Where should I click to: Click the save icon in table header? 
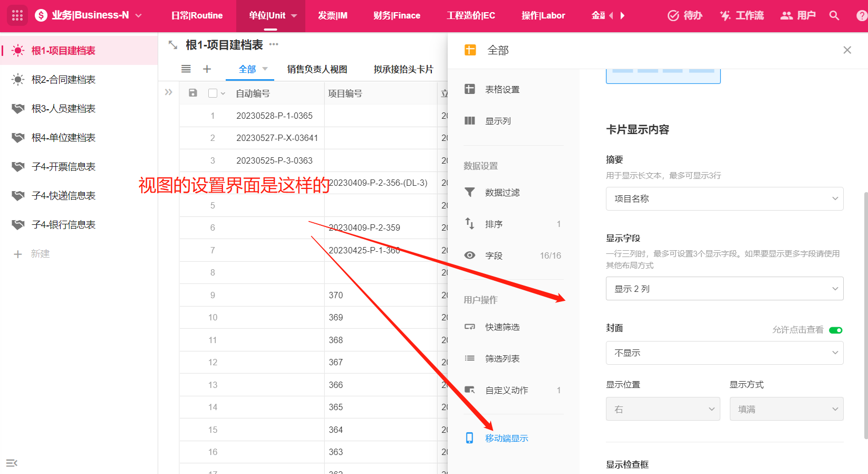[193, 93]
